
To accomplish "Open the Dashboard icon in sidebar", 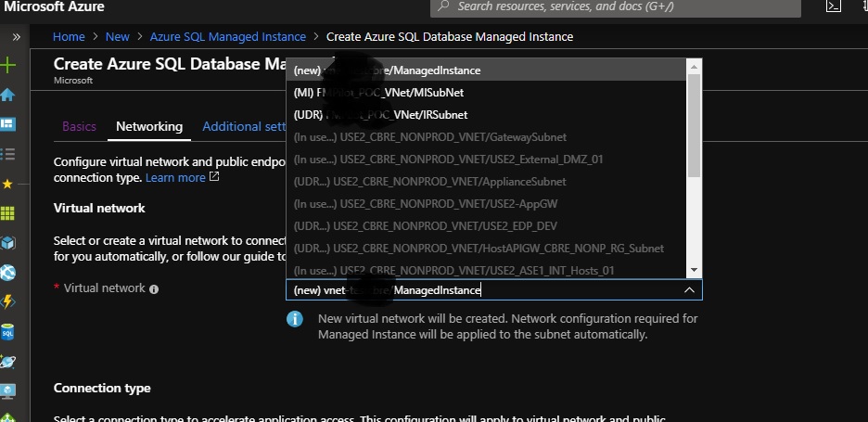I will 7,124.
